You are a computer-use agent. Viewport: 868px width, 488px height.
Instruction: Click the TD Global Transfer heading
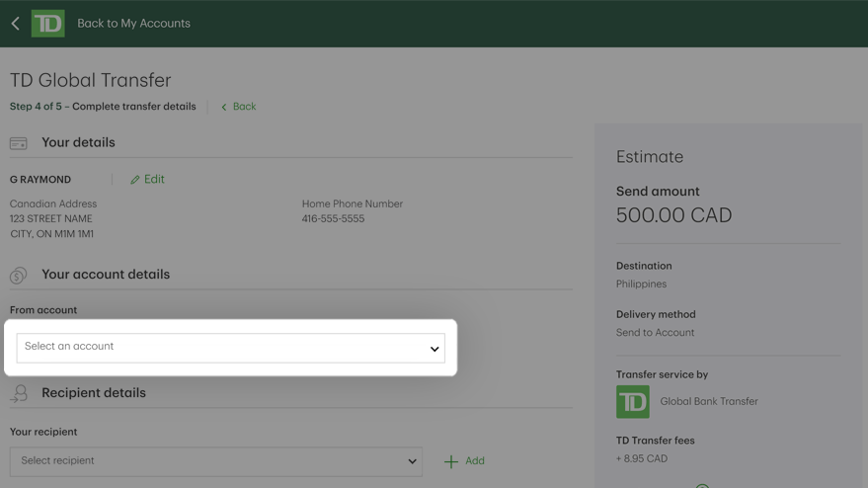click(x=90, y=80)
